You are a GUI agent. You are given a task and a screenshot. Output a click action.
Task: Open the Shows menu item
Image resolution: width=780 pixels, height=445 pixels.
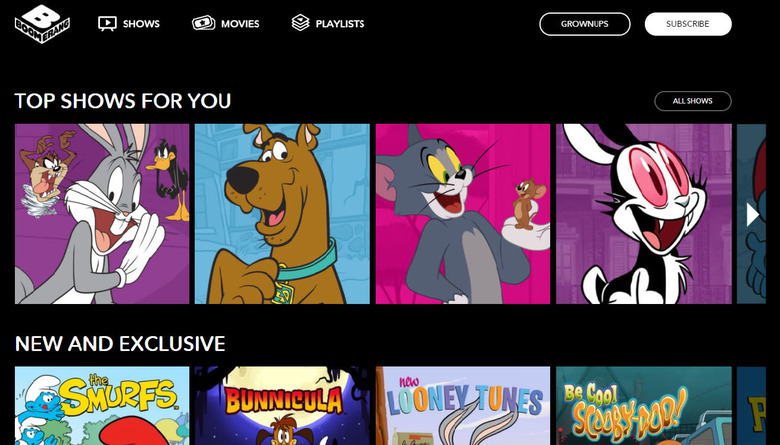tap(141, 24)
